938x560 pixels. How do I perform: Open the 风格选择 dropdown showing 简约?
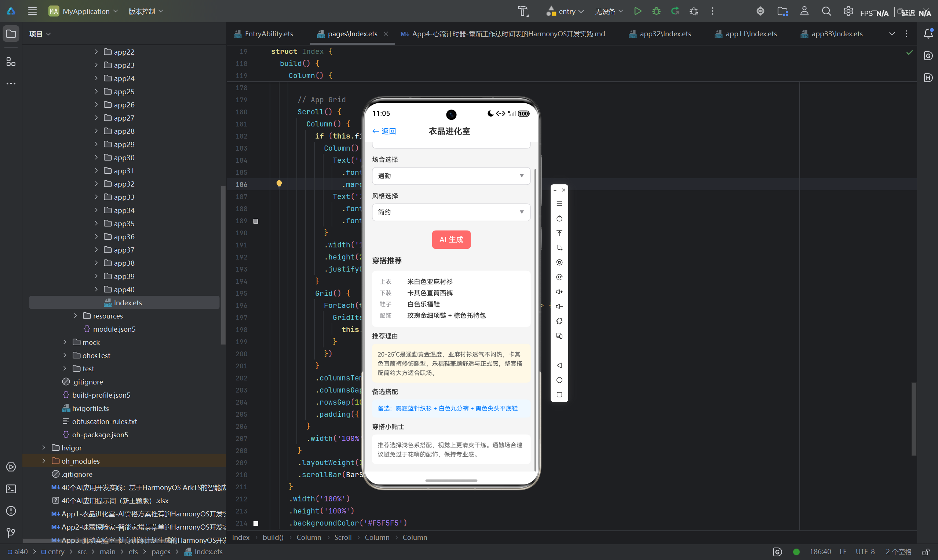(451, 212)
